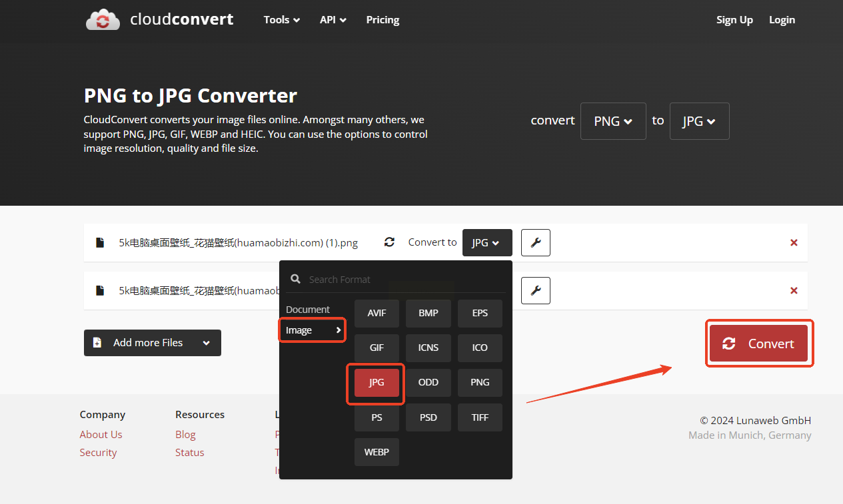
Task: Choose the PS format
Action: point(377,417)
